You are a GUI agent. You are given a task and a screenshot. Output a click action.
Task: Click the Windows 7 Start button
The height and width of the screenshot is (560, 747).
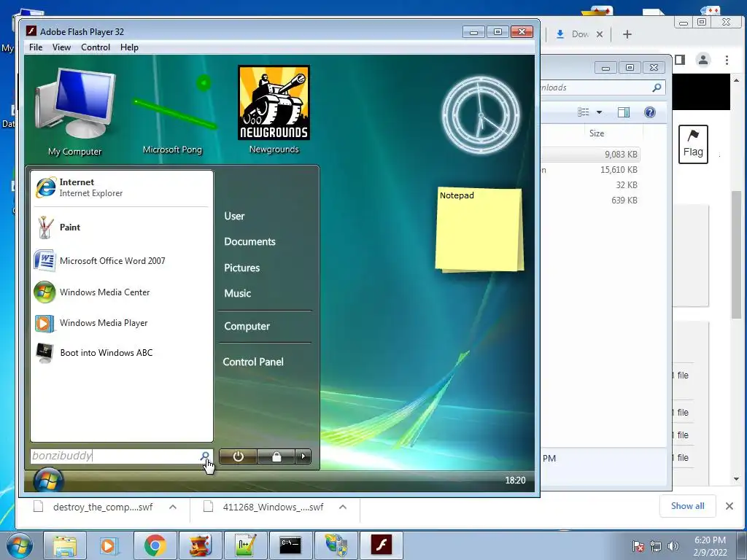click(19, 545)
